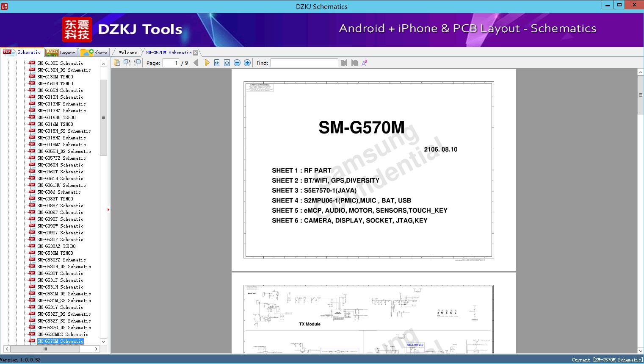Open SM-G531Y Schematic in the tree
This screenshot has width=644, height=364.
coord(60,307)
